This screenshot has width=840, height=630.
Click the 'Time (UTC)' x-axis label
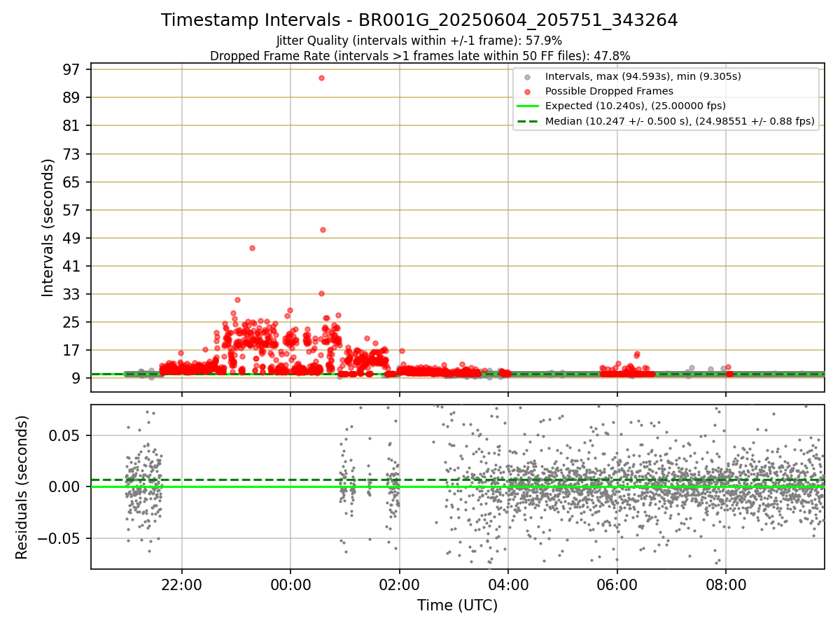(x=458, y=605)
